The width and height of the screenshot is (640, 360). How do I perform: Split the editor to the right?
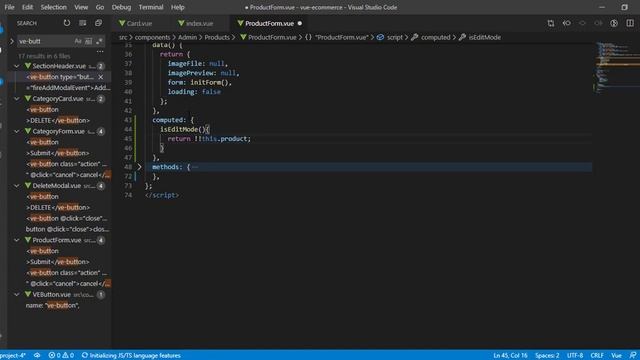[x=630, y=23]
